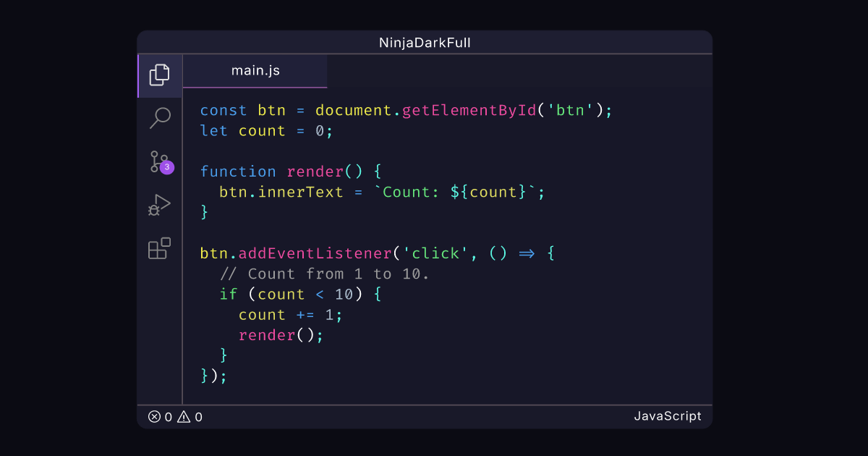Click the 'const' keyword
The height and width of the screenshot is (456, 868).
[x=224, y=111]
